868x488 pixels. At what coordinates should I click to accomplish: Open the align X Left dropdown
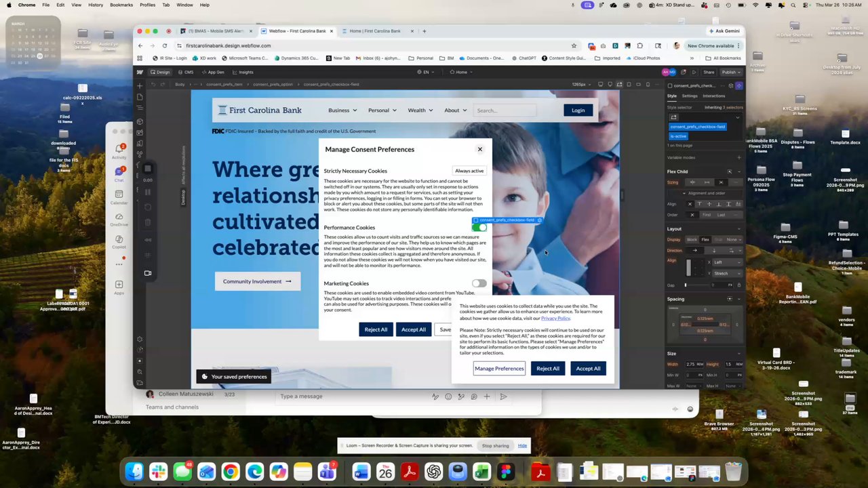click(726, 262)
